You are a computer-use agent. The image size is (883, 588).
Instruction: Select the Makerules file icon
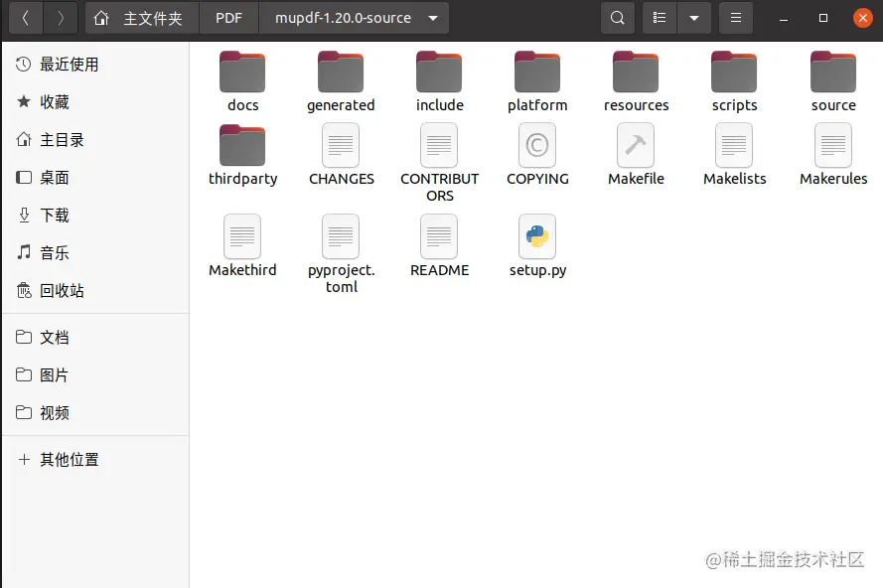[833, 145]
